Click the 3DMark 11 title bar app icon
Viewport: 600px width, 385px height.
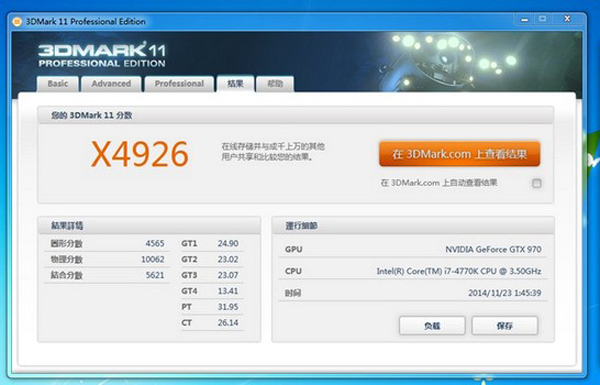17,22
